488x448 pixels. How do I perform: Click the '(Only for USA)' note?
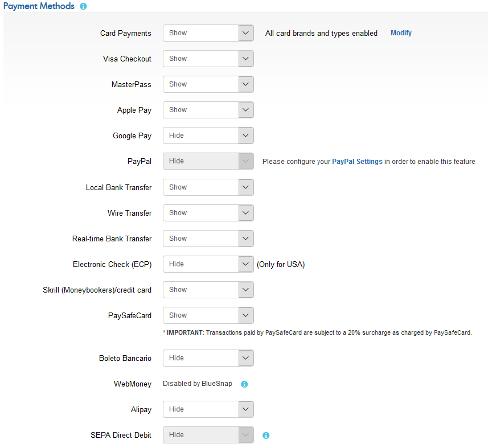pyautogui.click(x=281, y=265)
